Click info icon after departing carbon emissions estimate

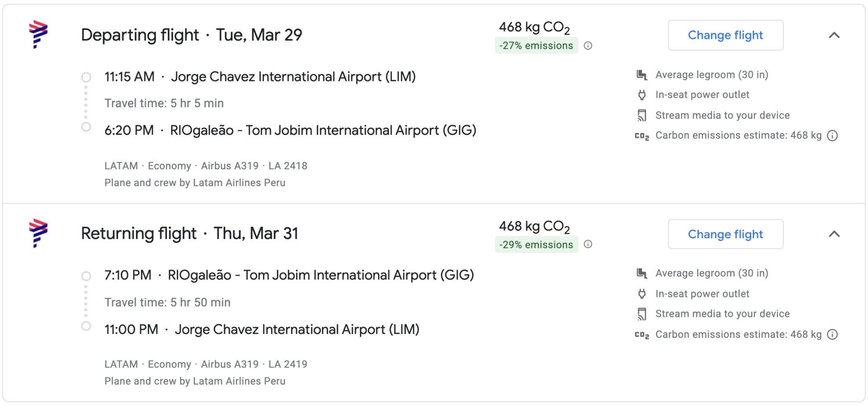[x=832, y=136]
